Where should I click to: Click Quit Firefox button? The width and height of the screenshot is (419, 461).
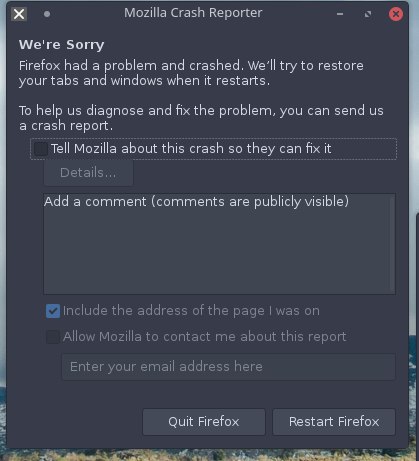pos(204,422)
